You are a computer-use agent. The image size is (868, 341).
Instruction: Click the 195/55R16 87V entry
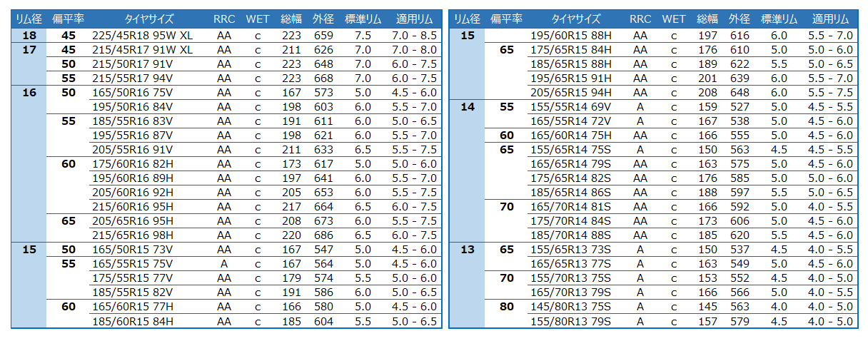(133, 135)
